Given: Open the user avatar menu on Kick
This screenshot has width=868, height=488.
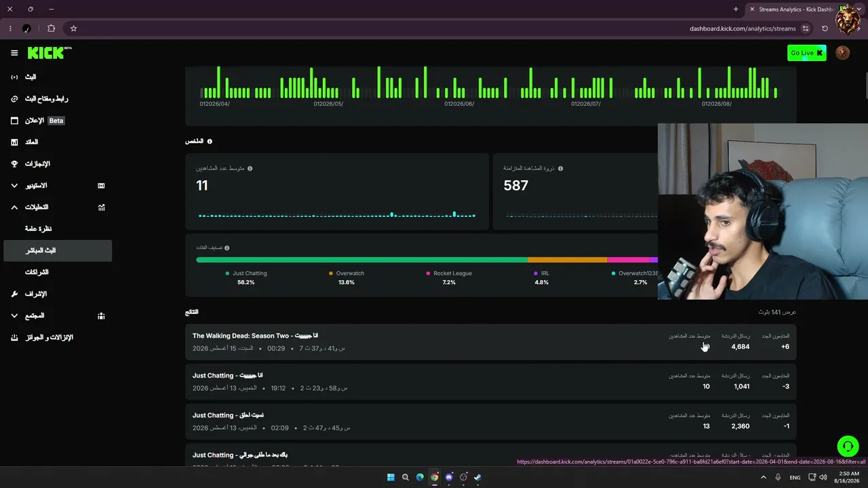Looking at the screenshot, I should click(x=843, y=53).
